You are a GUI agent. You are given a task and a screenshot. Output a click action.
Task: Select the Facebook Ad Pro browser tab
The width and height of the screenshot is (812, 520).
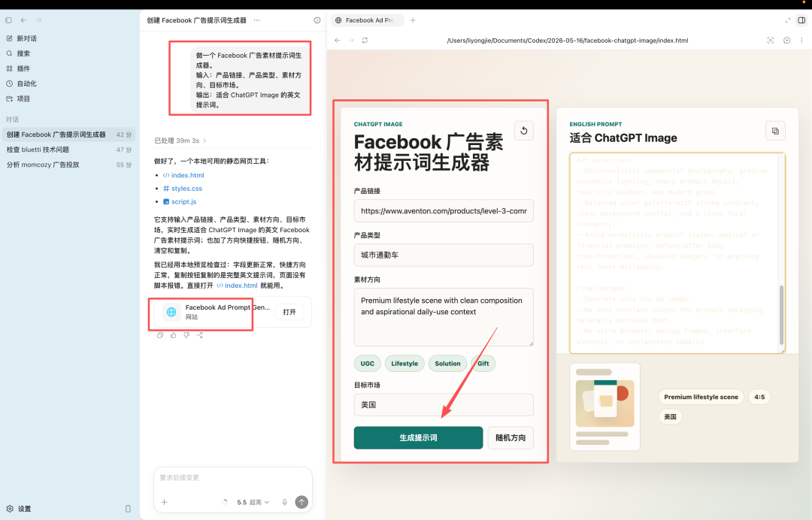[367, 20]
